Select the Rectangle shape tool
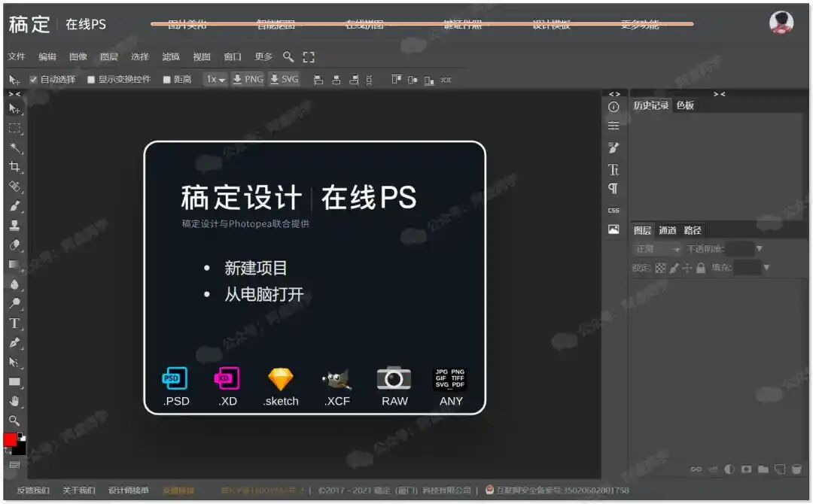Image resolution: width=813 pixels, height=504 pixels. point(14,381)
